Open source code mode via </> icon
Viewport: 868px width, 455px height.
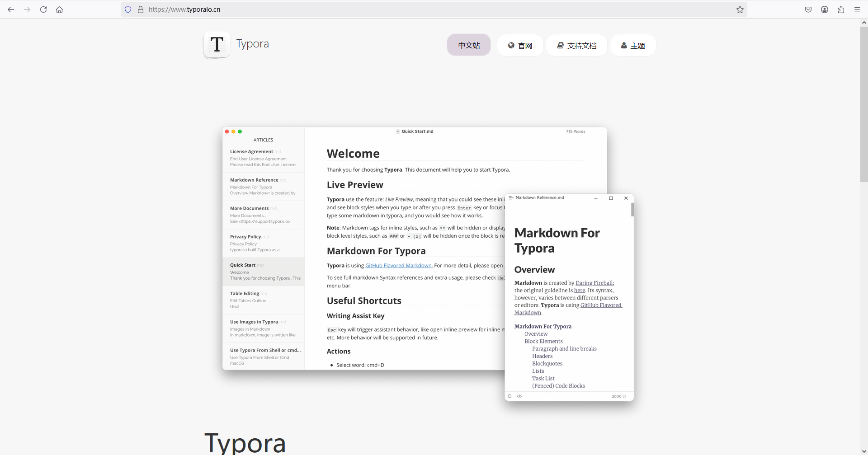click(x=519, y=396)
